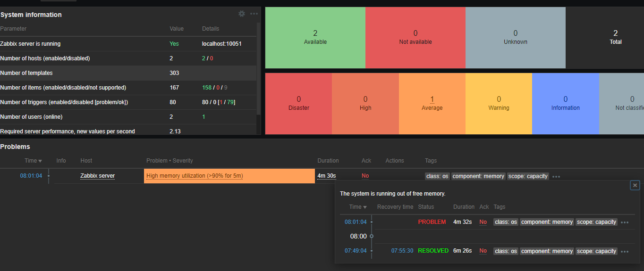Open the Average severity count of 1
644x271 pixels.
[x=432, y=99]
